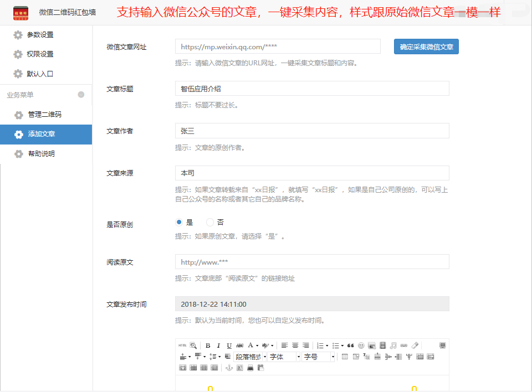Image resolution: width=532 pixels, height=392 pixels.
Task: Open the 段落格式 paragraph format dropdown
Action: (250, 357)
